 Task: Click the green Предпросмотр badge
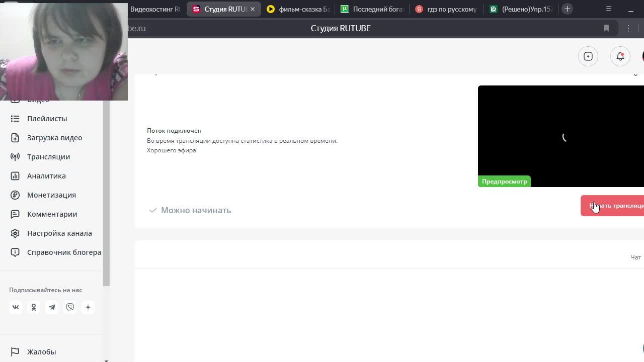tap(504, 182)
